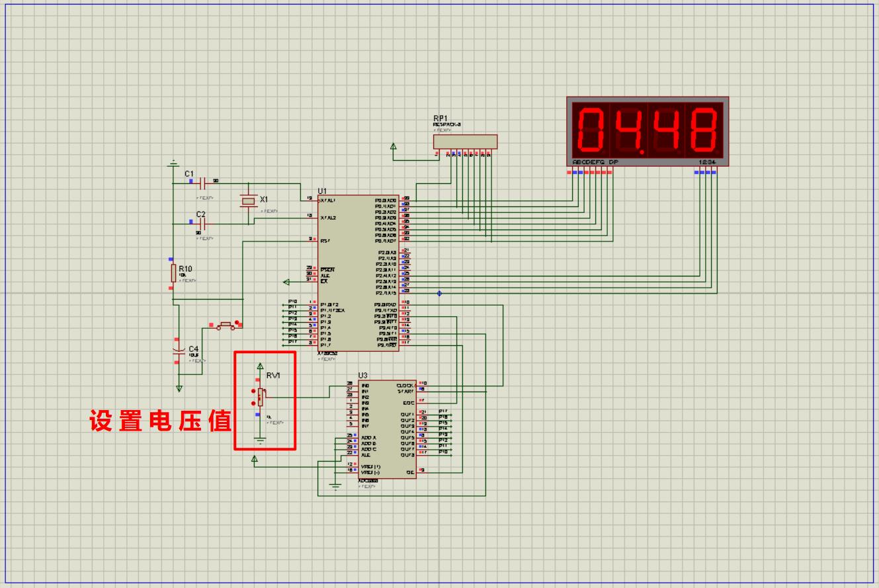Click the power terminal on U1 EA pin
This screenshot has width=879, height=588.
(286, 282)
